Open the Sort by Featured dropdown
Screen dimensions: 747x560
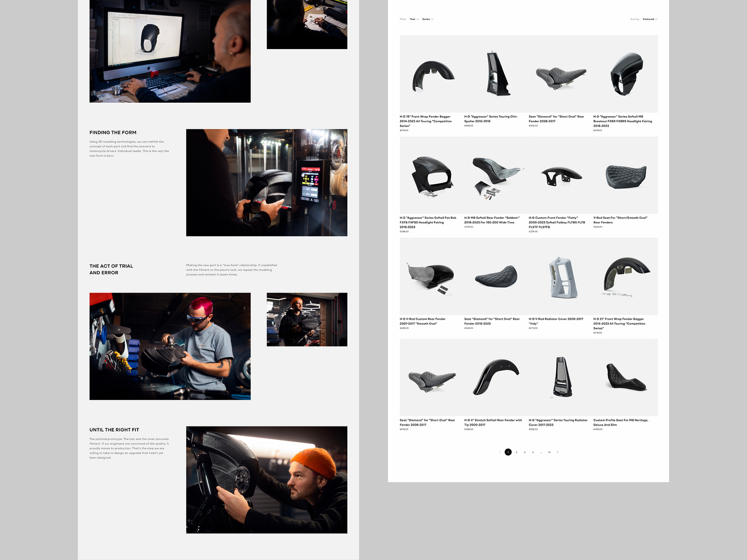tap(648, 19)
